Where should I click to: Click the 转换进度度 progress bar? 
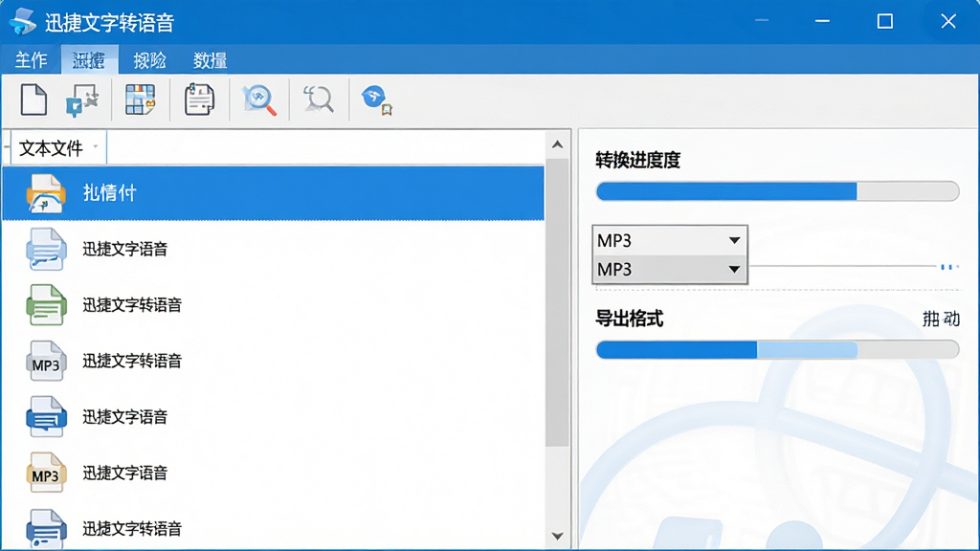(x=777, y=191)
